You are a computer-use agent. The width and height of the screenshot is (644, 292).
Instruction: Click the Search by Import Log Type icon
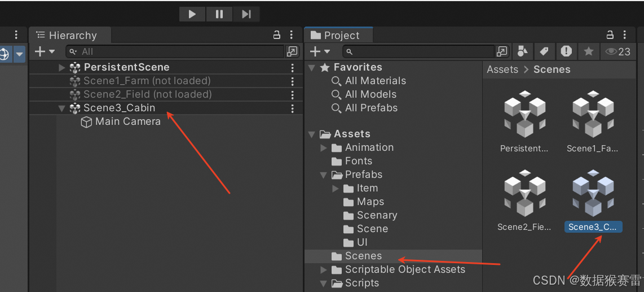click(566, 51)
